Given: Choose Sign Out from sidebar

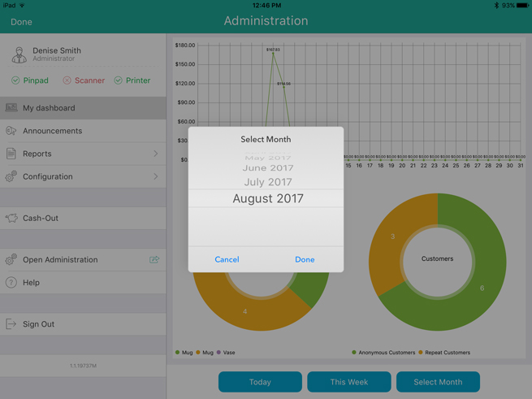Looking at the screenshot, I should (83, 324).
